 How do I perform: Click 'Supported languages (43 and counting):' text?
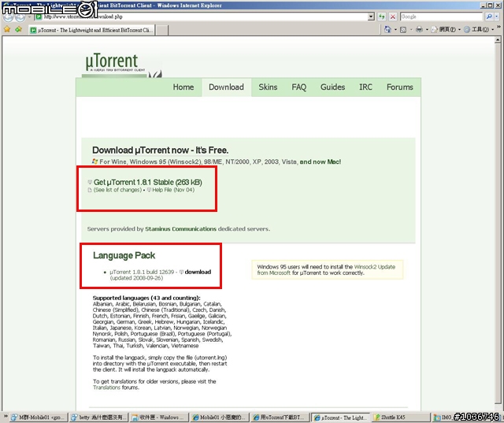[x=146, y=298]
